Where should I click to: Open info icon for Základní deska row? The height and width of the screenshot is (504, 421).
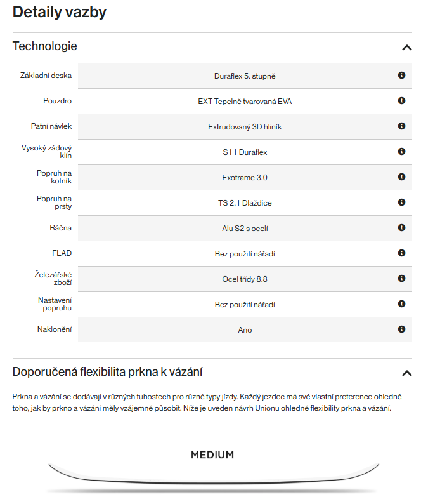[401, 75]
